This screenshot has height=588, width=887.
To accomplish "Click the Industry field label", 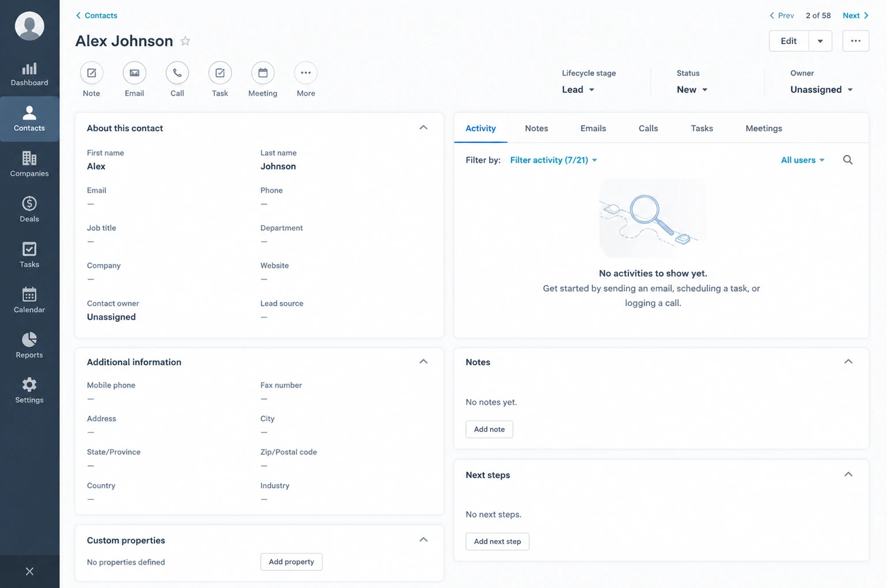I will pos(275,485).
